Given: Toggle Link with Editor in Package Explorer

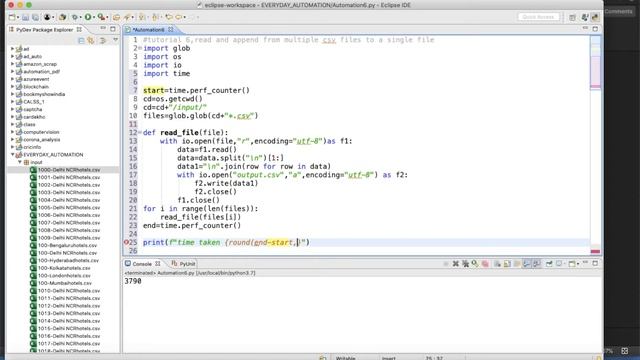Looking at the screenshot, I should point(91,40).
